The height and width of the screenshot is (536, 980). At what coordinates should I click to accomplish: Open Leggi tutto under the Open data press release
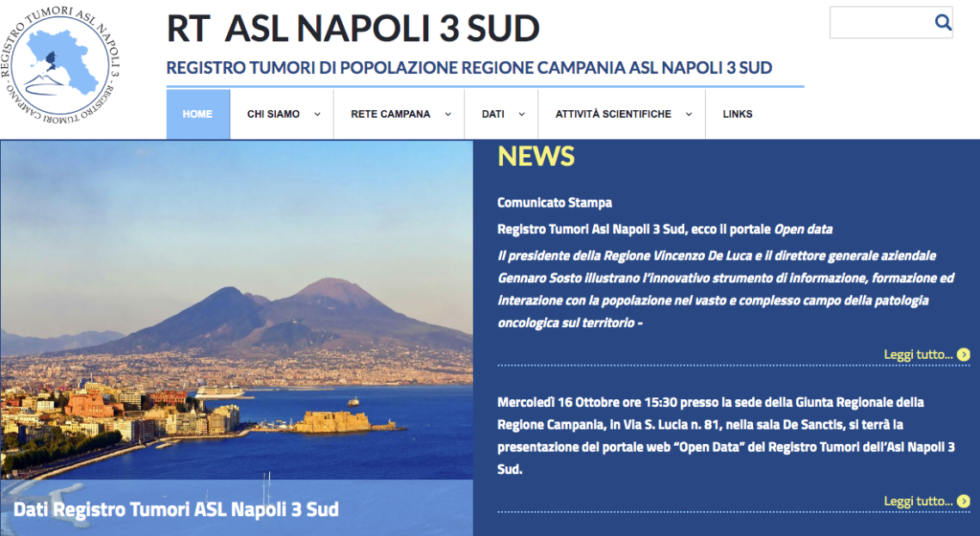[917, 354]
